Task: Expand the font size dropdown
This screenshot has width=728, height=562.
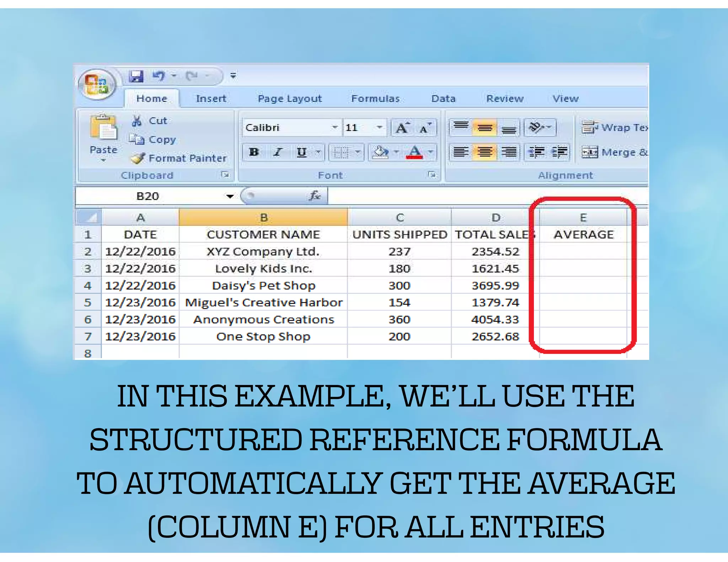Action: tap(379, 128)
